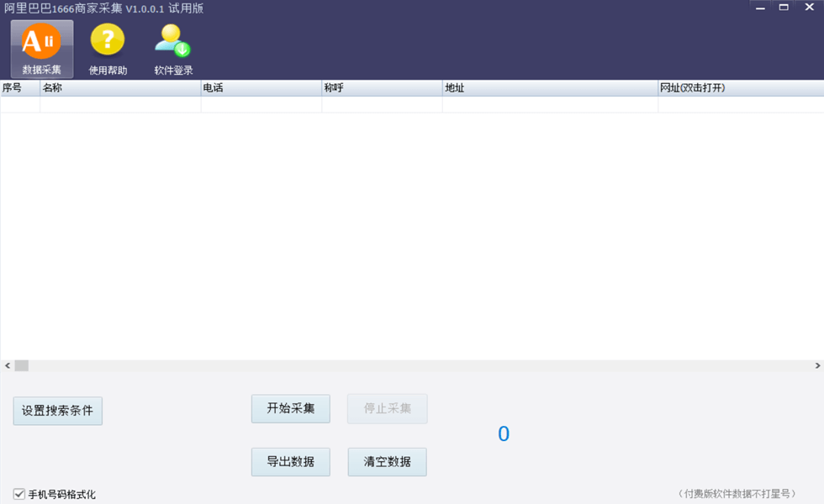This screenshot has width=824, height=504.
Task: Open the 软件登录 login icon
Action: point(173,50)
